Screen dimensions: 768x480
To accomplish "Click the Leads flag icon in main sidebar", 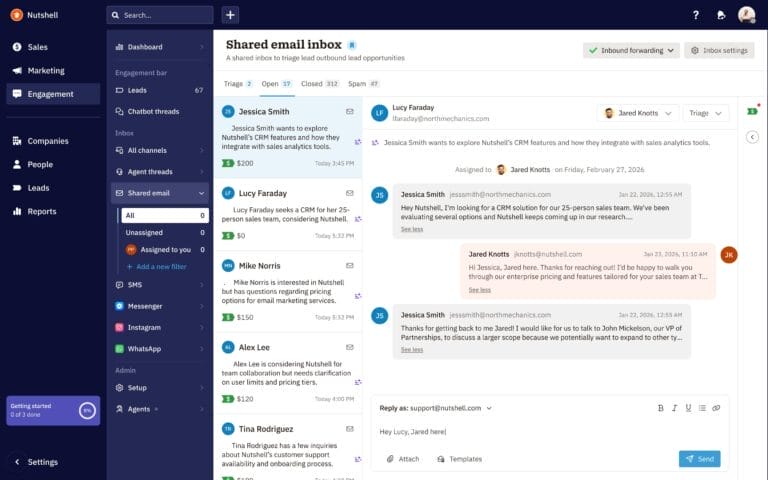I will coord(17,188).
